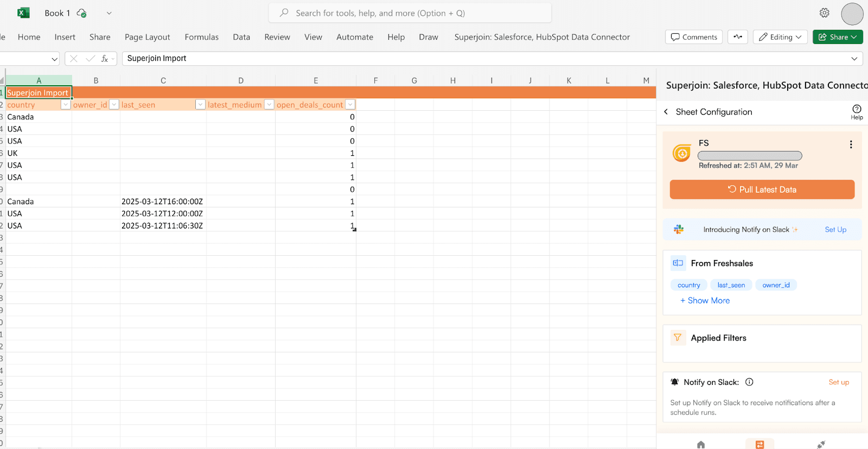Open the Insert ribbon tab
The width and height of the screenshot is (868, 449).
(x=65, y=37)
